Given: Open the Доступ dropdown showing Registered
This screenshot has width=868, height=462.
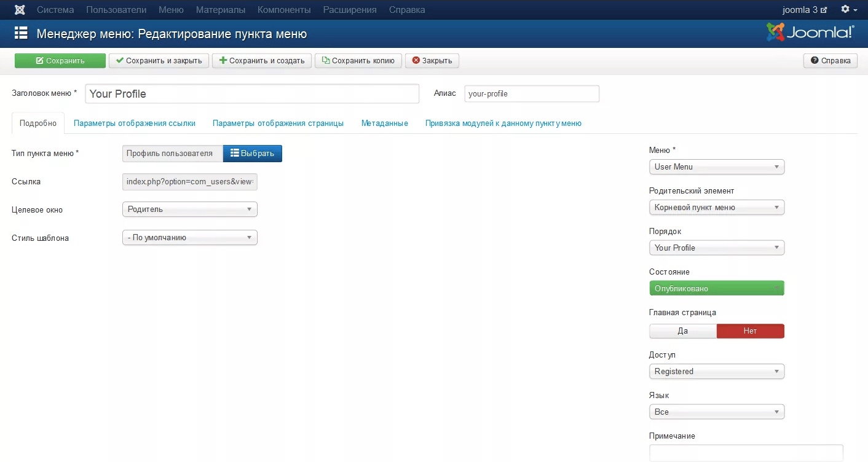Looking at the screenshot, I should point(716,371).
